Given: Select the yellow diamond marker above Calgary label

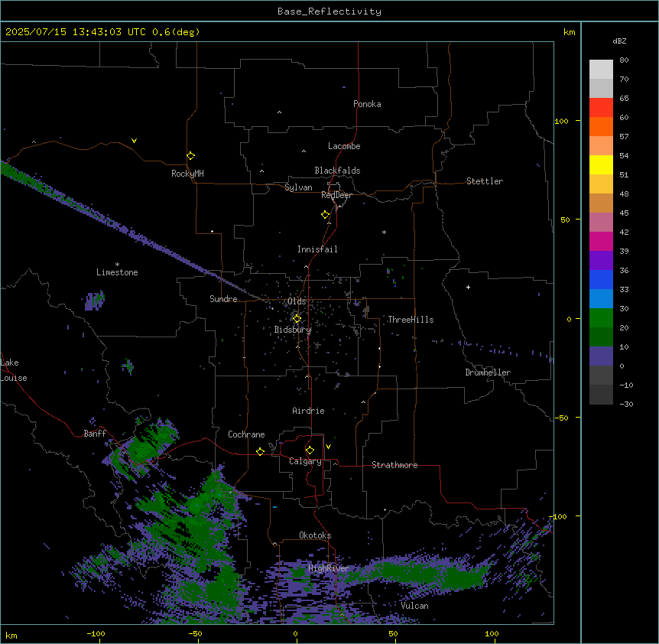Looking at the screenshot, I should click(x=310, y=450).
